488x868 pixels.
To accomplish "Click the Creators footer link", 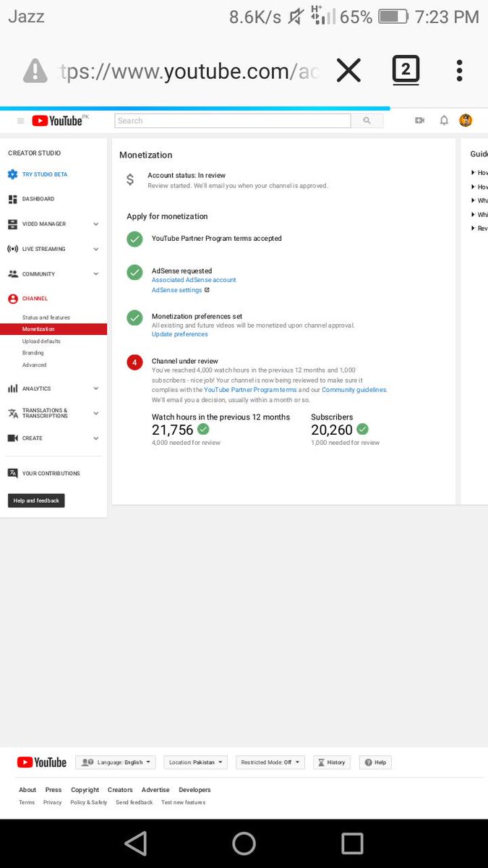I will pos(120,790).
